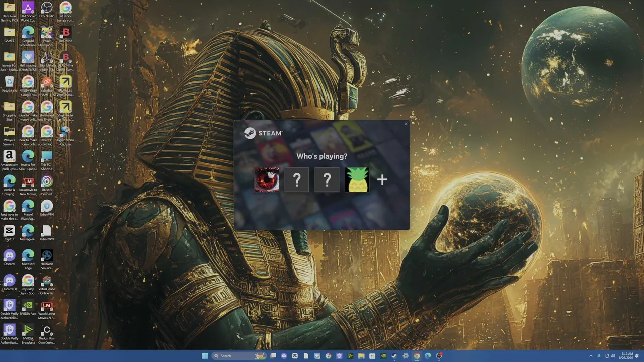Click the taskbar Search box
The width and height of the screenshot is (644, 362).
click(238, 356)
